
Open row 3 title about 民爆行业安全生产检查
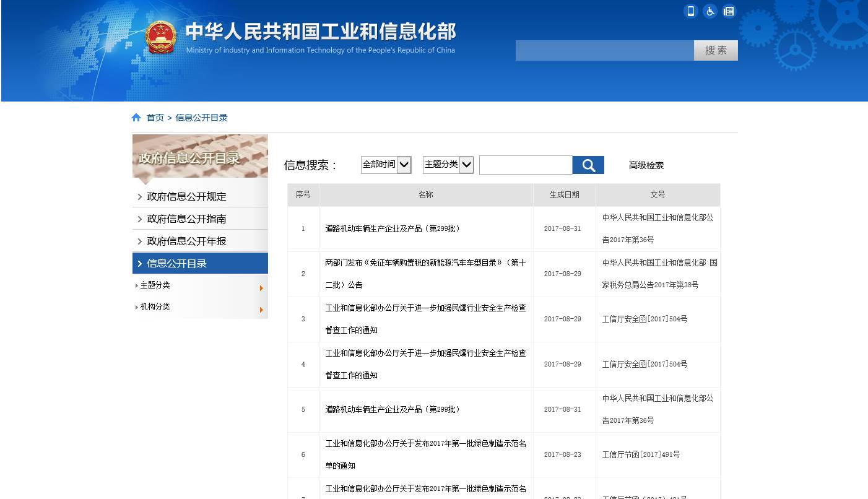tap(426, 319)
